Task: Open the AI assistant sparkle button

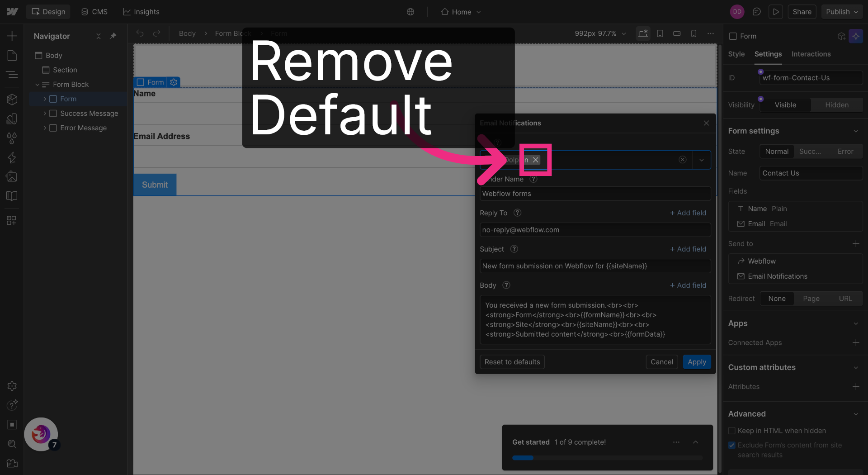Action: [x=856, y=36]
